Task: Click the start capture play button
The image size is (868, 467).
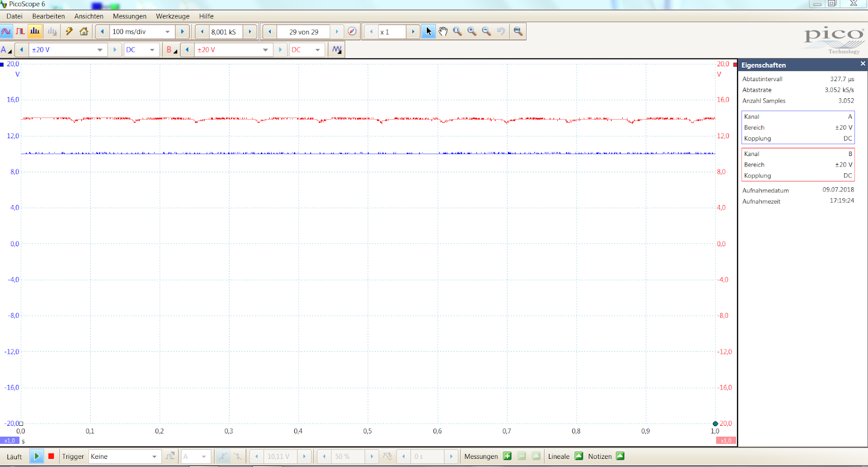Action: pos(36,456)
